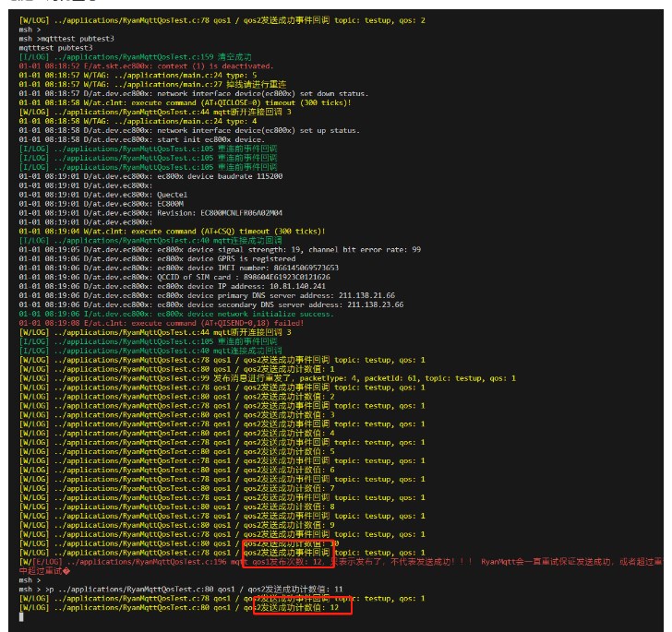Click the '发送成功计数值: 3' log line

click(177, 415)
